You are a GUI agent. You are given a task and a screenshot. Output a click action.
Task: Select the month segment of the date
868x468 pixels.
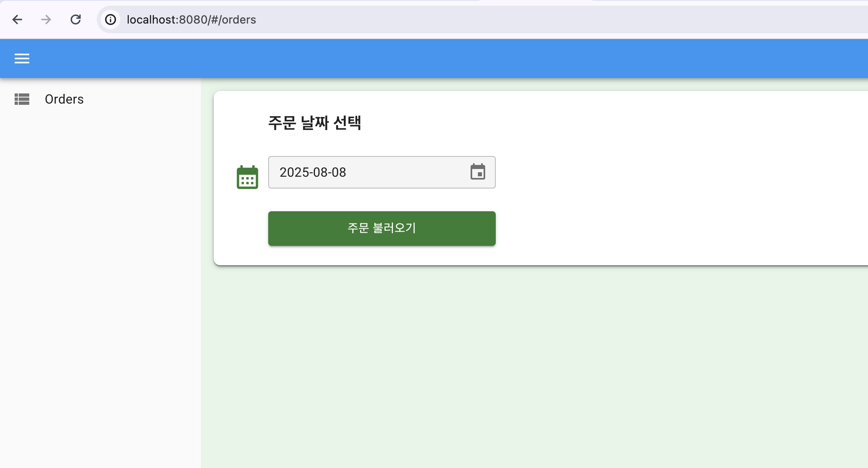point(320,172)
